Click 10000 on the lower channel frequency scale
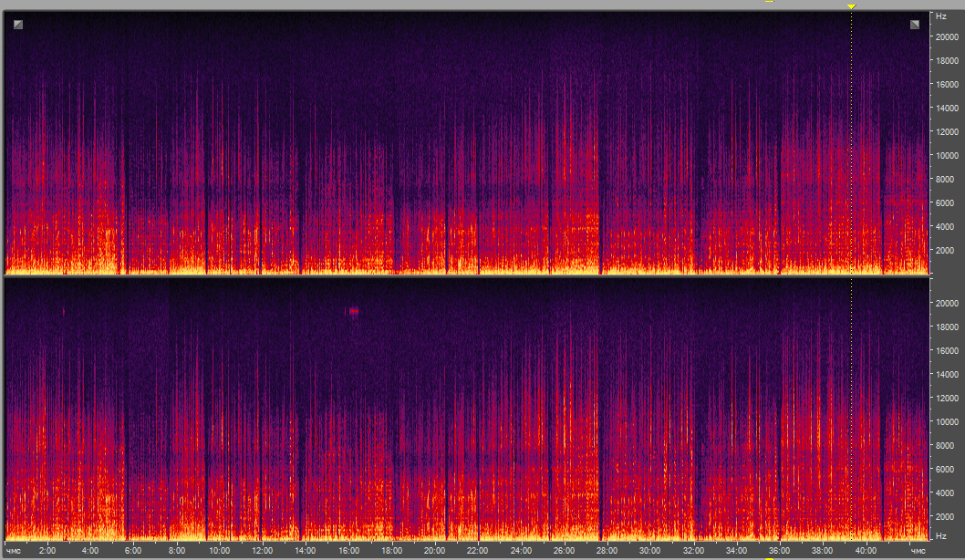This screenshot has width=965, height=560. (x=943, y=421)
